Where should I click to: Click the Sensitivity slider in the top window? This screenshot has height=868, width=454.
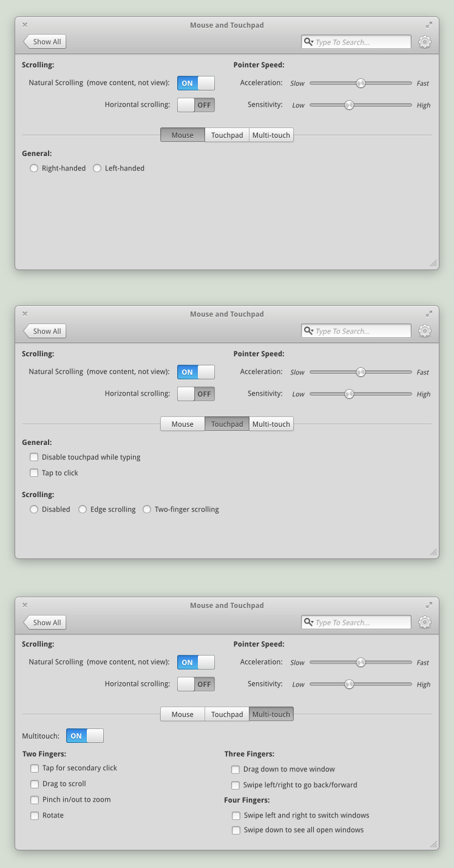point(361,105)
